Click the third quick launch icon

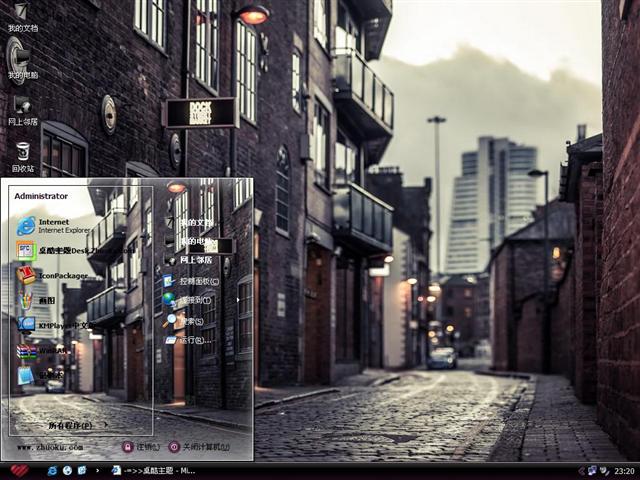coord(82,471)
